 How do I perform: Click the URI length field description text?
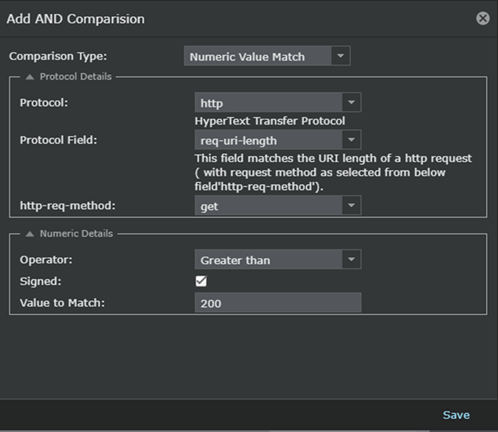(x=333, y=172)
